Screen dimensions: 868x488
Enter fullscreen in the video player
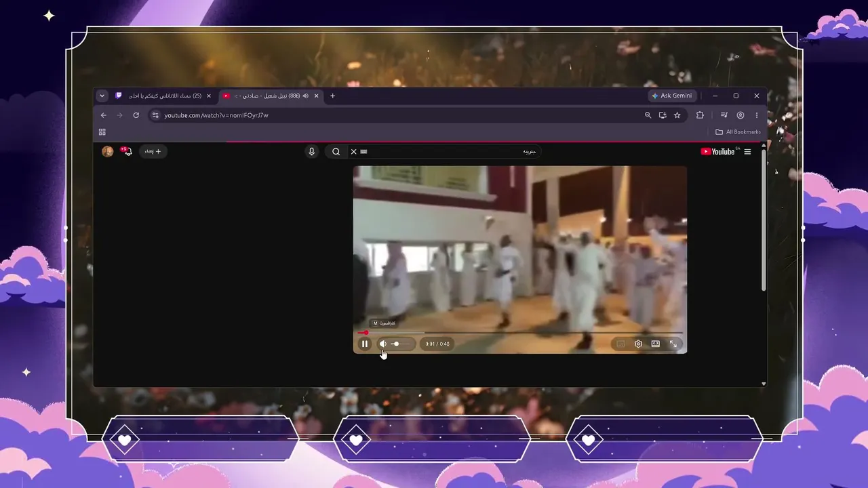click(x=673, y=344)
